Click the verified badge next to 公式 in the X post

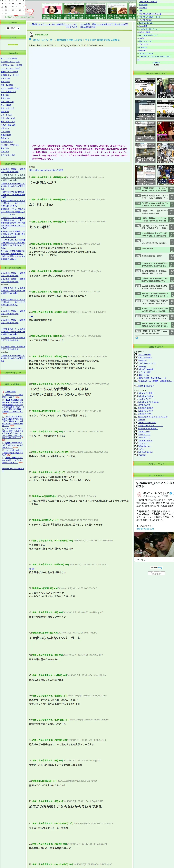171,493
